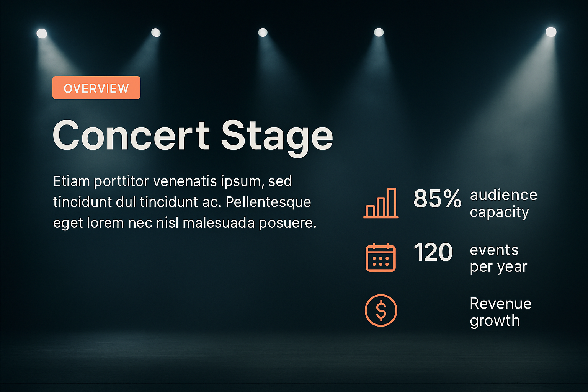This screenshot has width=588, height=392.
Task: Click the second spotlight lamp from left
Action: 156,33
